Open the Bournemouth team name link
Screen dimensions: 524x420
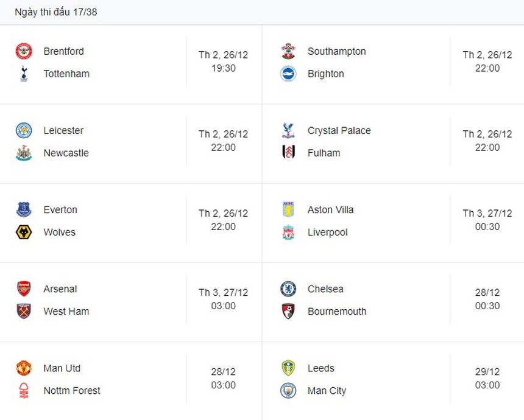pos(337,311)
